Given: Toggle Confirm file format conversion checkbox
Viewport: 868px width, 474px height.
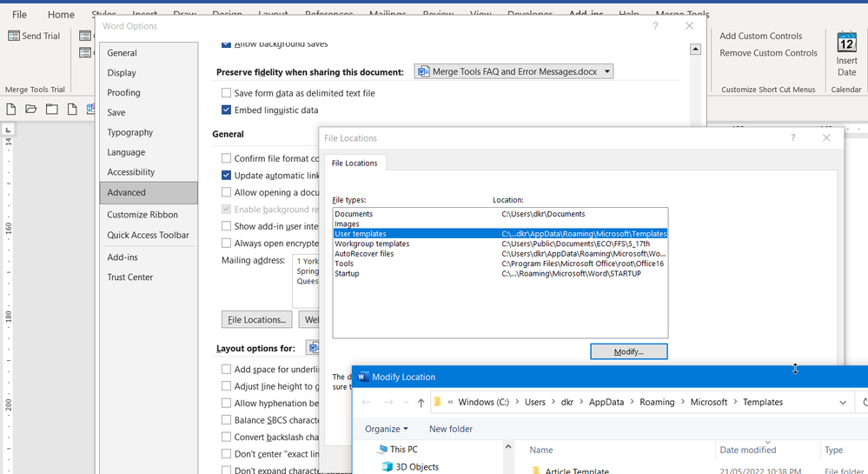Looking at the screenshot, I should [x=226, y=158].
